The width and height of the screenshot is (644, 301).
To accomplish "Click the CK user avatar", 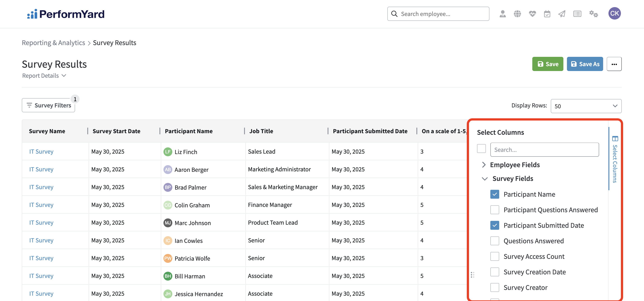I will [x=614, y=13].
